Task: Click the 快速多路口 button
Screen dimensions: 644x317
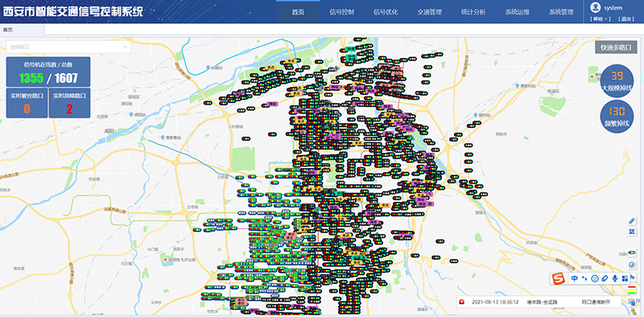Action: click(616, 47)
